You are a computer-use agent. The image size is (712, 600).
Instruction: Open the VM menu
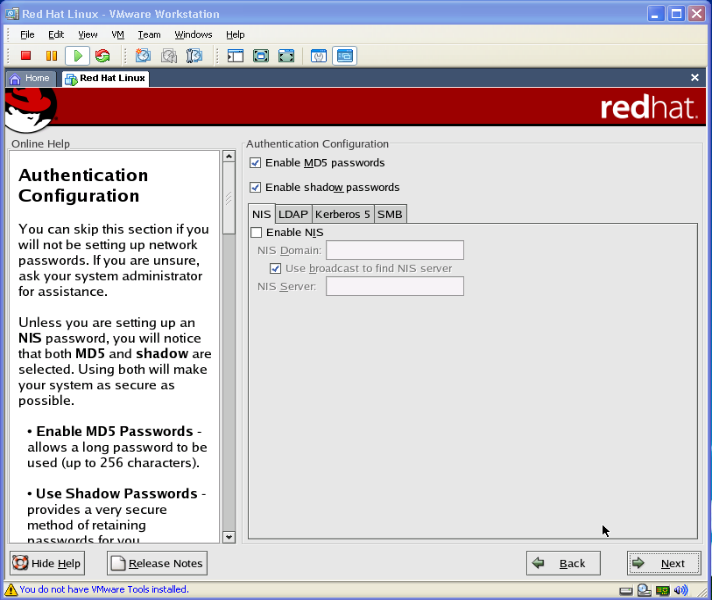117,34
